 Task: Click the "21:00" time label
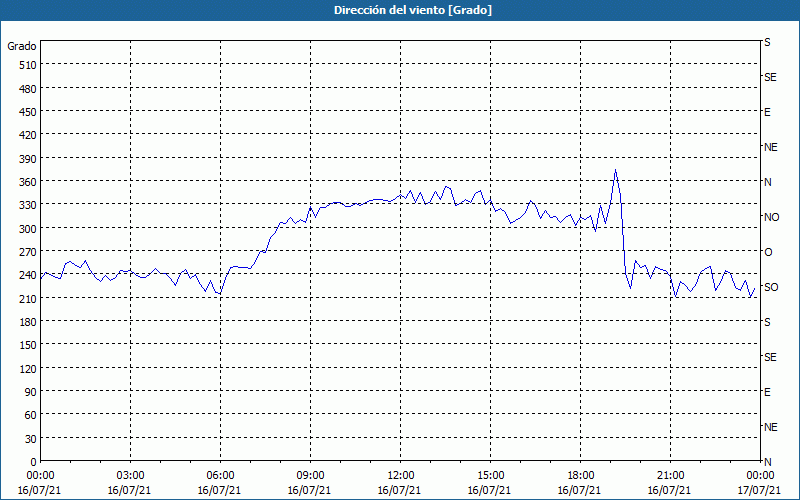tap(670, 476)
